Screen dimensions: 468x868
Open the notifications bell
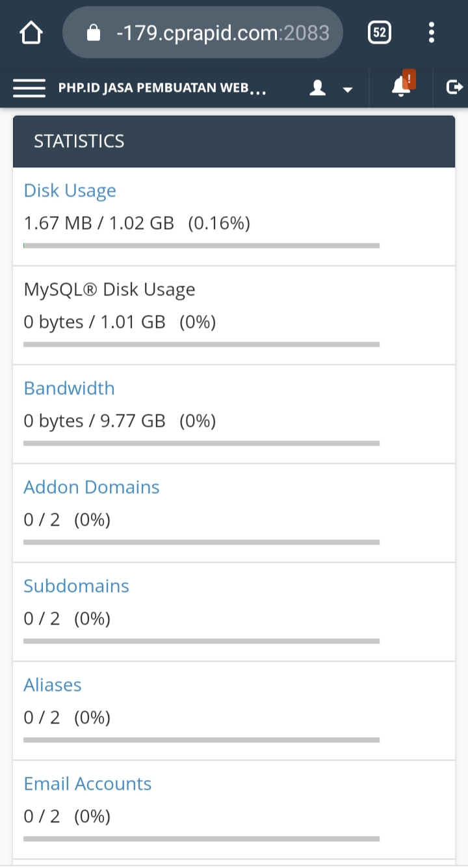pyautogui.click(x=402, y=88)
